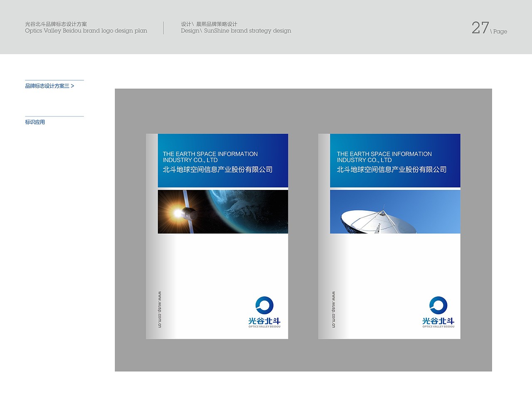Click 'Optics Valley Beidou brand logo design plan'

(86, 31)
